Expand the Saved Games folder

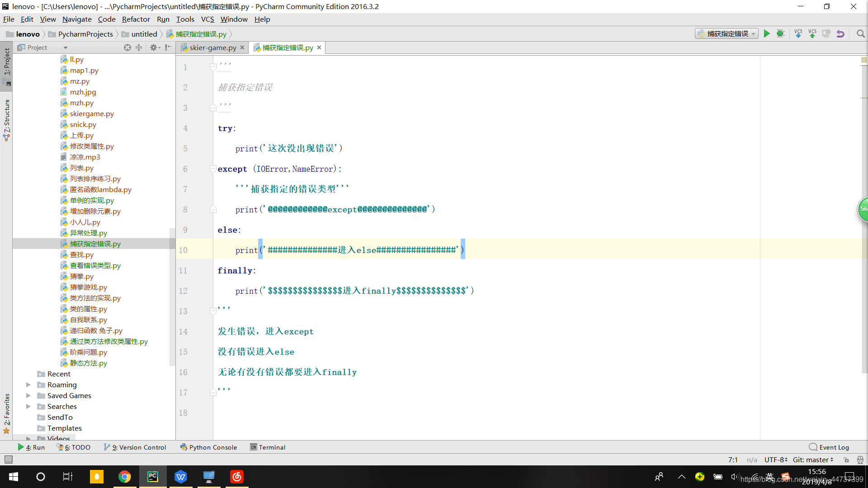coord(28,395)
